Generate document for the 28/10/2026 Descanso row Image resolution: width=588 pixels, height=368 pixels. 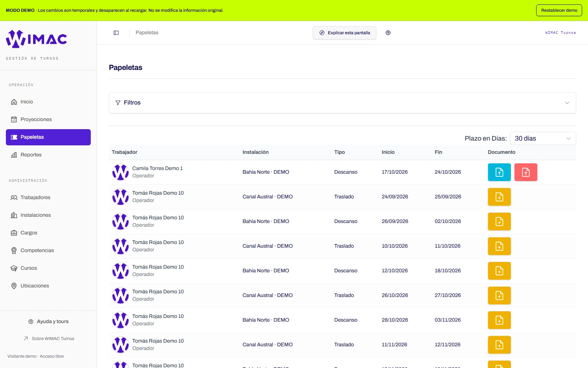pos(499,320)
